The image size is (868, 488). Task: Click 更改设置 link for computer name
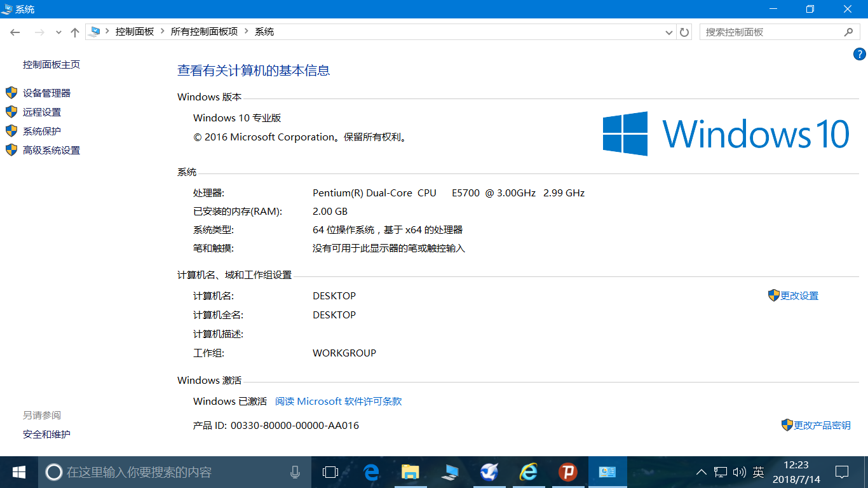click(x=799, y=295)
